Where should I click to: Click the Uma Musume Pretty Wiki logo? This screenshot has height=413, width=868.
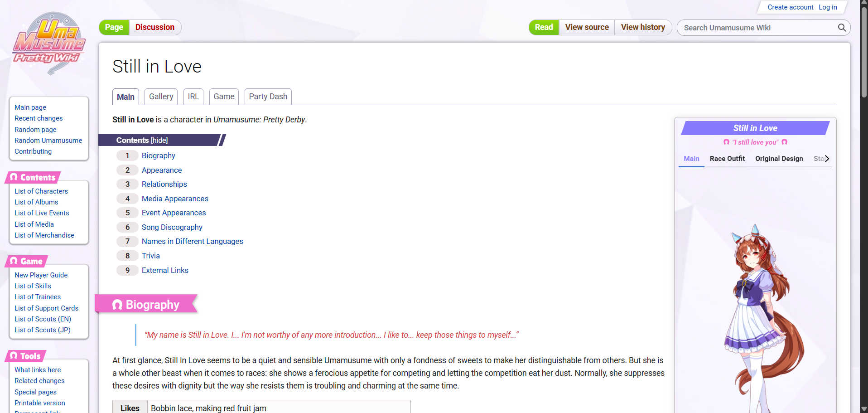click(x=49, y=44)
